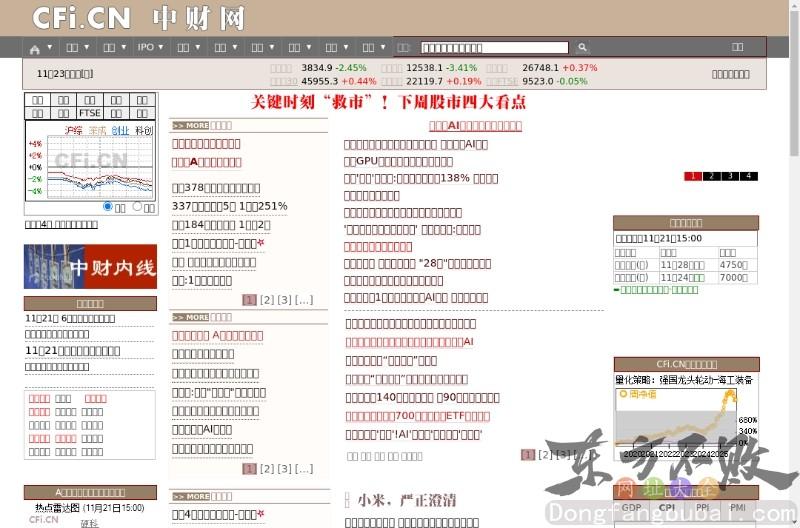The image size is (800, 528).
Task: Open the headline containing 140 and 90
Action: click(422, 398)
